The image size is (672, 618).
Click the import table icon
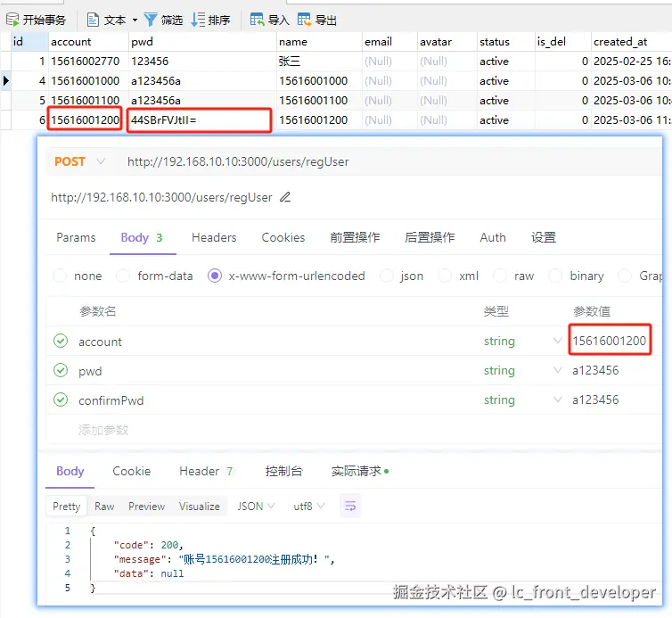[258, 20]
